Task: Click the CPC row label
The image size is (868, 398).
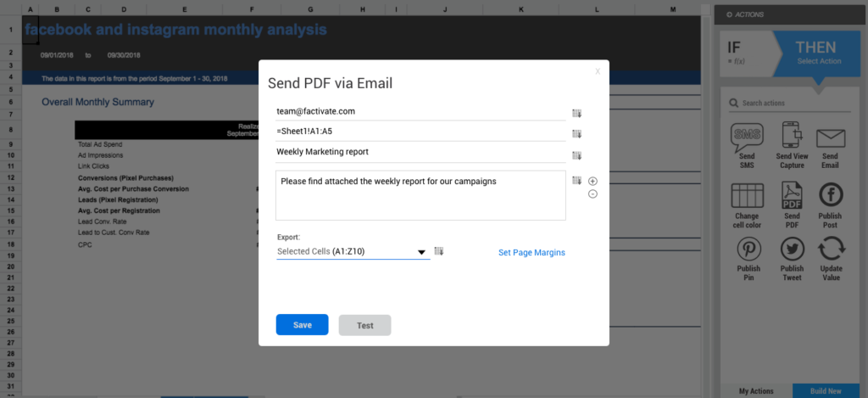Action: [x=85, y=245]
